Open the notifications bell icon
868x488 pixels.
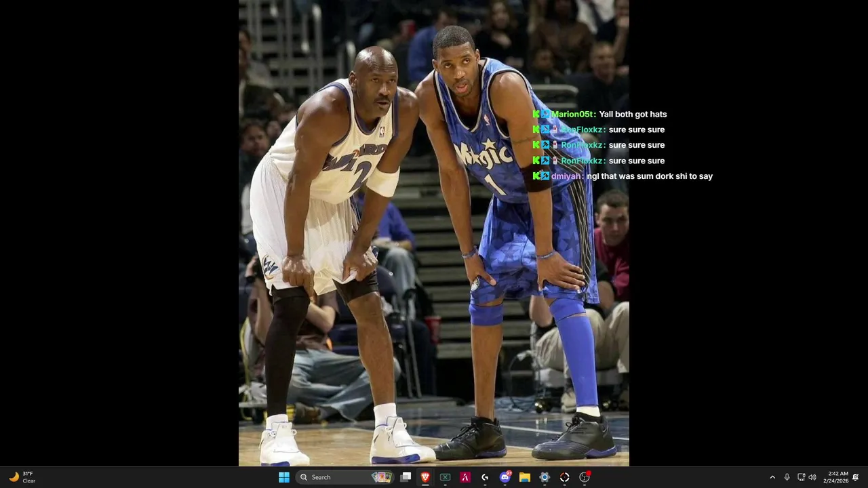click(856, 477)
